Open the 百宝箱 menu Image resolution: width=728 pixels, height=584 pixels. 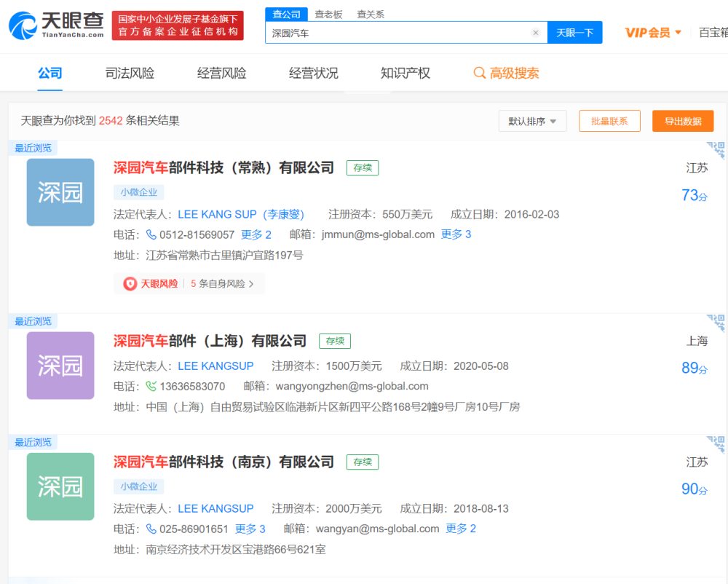tap(713, 33)
